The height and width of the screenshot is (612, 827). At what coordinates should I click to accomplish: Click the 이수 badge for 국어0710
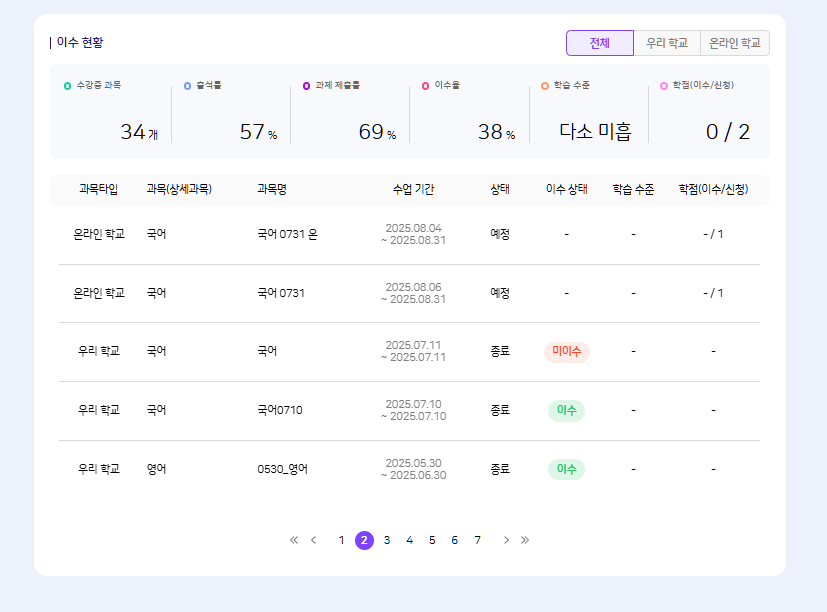pyautogui.click(x=566, y=410)
